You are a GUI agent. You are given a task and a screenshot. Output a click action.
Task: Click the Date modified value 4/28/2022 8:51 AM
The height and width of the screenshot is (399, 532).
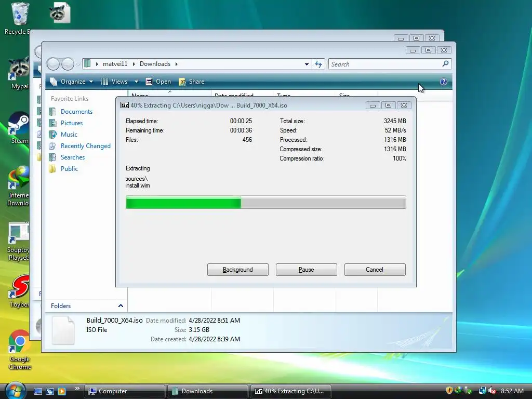click(215, 320)
